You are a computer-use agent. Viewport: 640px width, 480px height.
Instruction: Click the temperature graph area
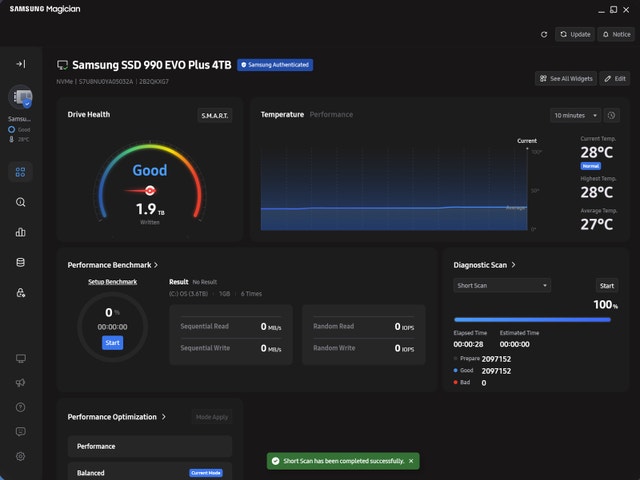tap(393, 189)
